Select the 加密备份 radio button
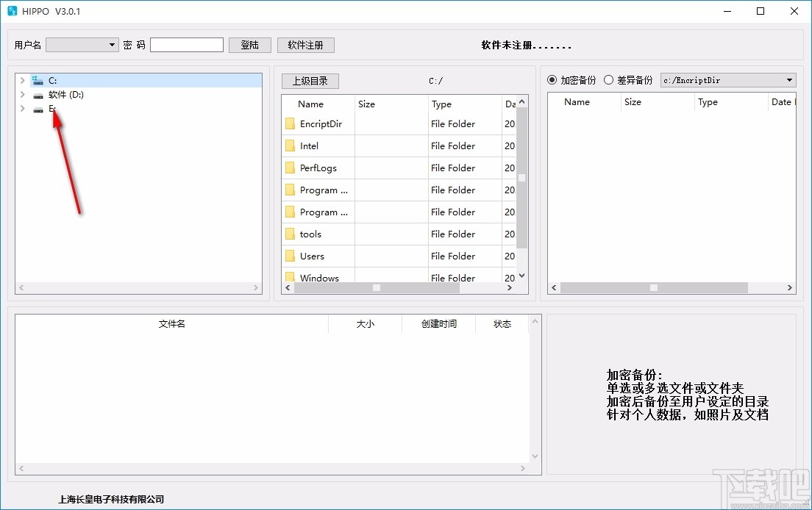Screen dimensions: 812x510 pos(552,80)
